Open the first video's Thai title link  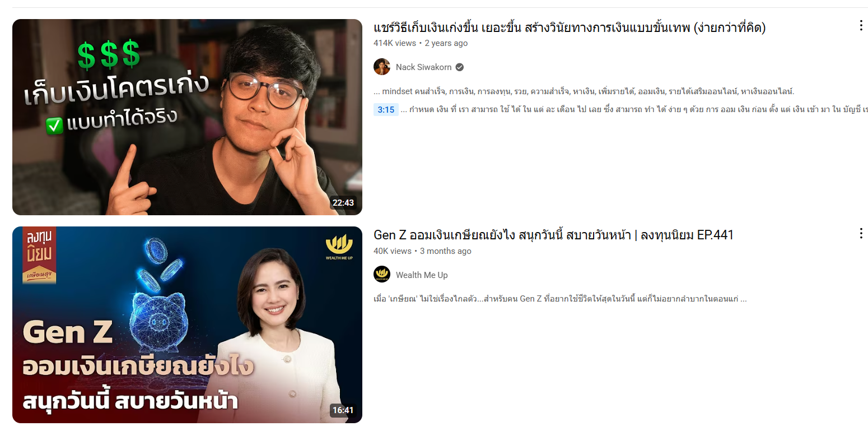(570, 27)
